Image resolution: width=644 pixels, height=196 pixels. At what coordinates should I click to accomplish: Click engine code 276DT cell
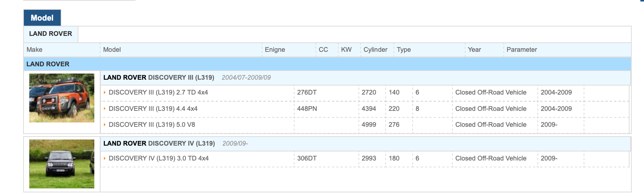point(307,92)
